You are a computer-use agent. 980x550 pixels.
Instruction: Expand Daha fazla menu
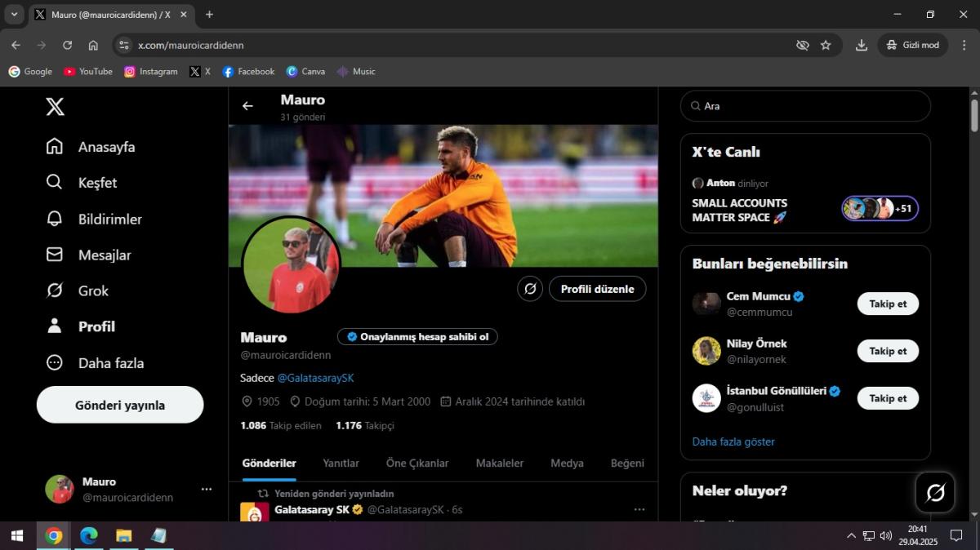tap(95, 362)
